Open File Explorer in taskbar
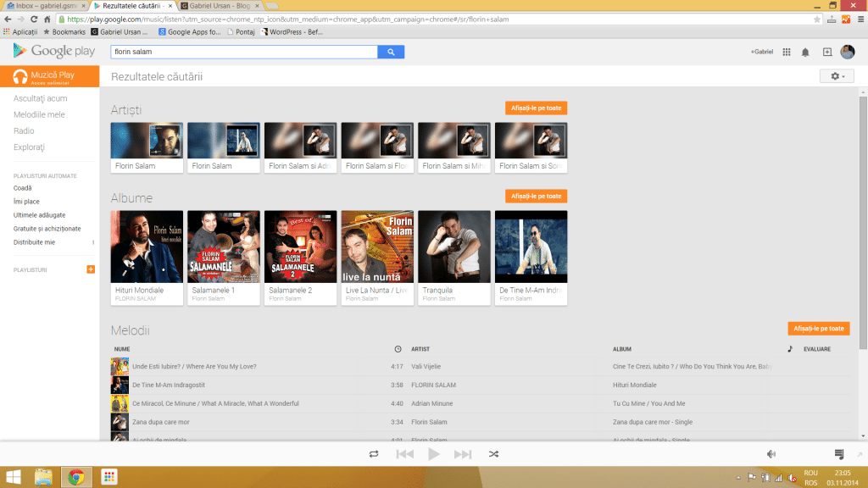The image size is (868, 488). pos(43,477)
